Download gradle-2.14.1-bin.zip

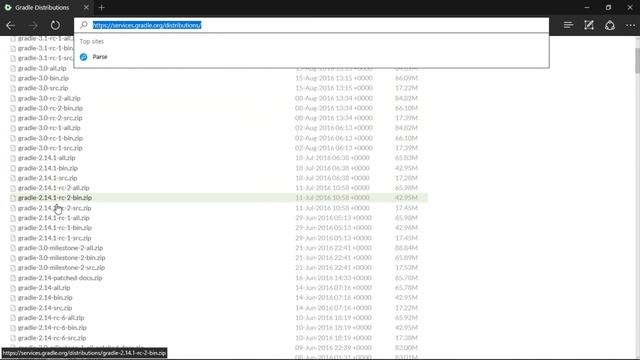pyautogui.click(x=48, y=168)
